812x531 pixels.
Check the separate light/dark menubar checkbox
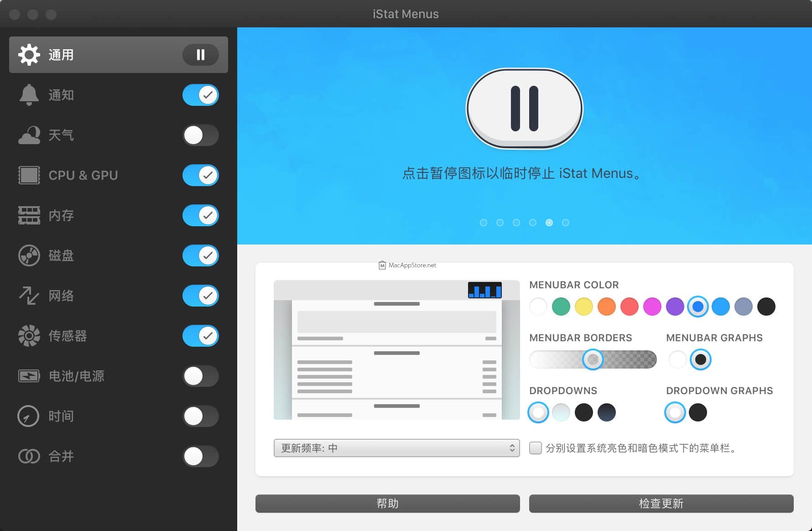[x=536, y=448]
